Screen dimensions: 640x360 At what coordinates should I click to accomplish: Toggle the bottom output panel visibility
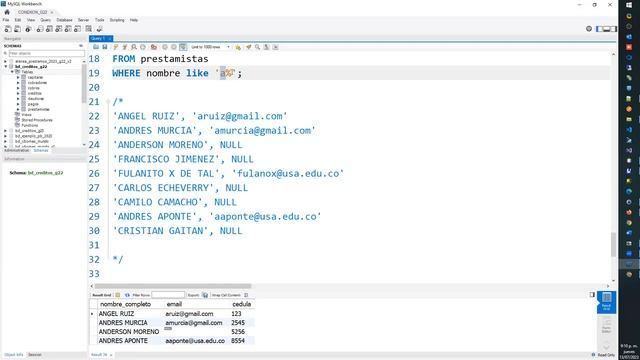[x=606, y=29]
